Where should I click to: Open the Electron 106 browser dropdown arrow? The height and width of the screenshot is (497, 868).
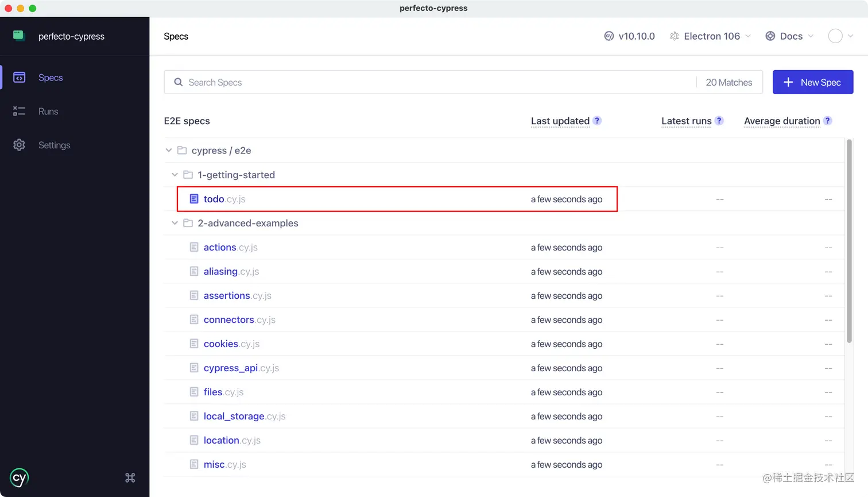[x=748, y=36]
